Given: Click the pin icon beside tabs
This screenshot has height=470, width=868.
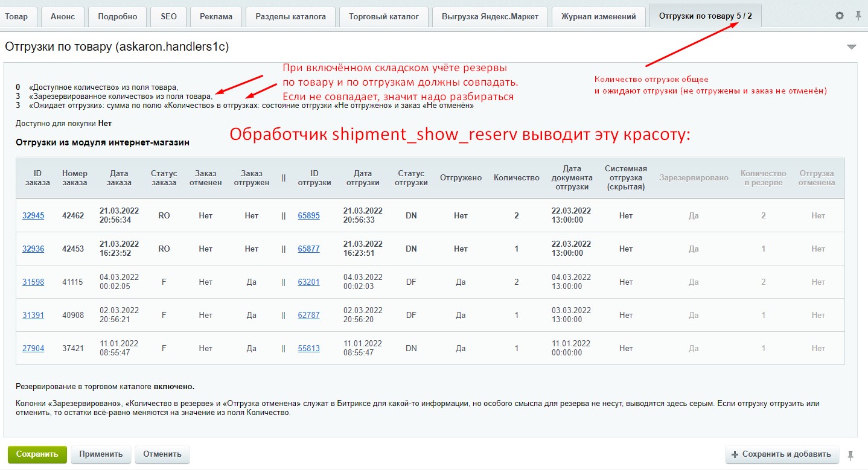Looking at the screenshot, I should click(858, 16).
